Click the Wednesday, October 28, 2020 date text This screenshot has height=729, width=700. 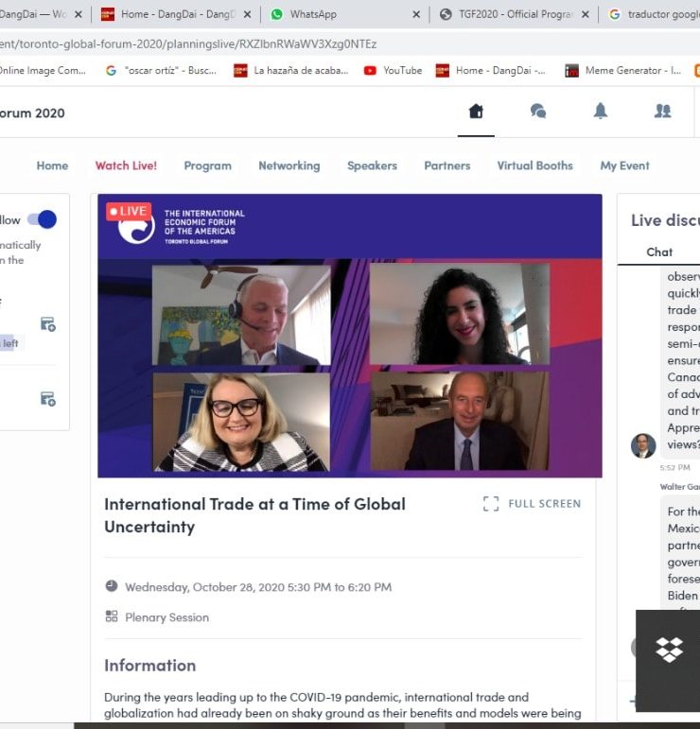258,587
